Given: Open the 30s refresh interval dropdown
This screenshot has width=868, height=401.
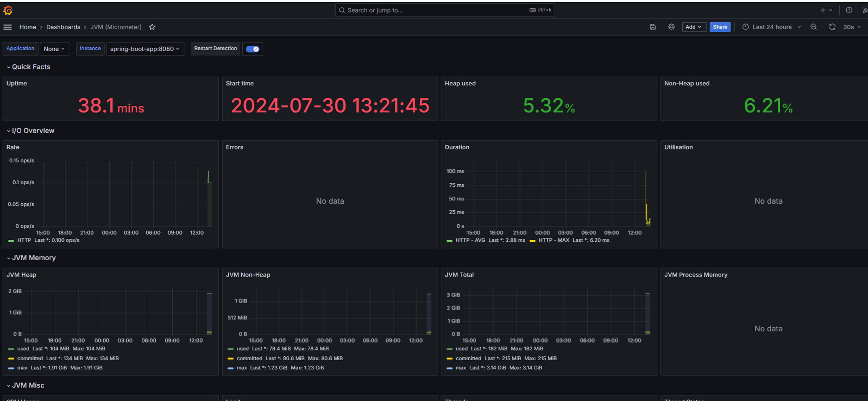Looking at the screenshot, I should click(852, 27).
